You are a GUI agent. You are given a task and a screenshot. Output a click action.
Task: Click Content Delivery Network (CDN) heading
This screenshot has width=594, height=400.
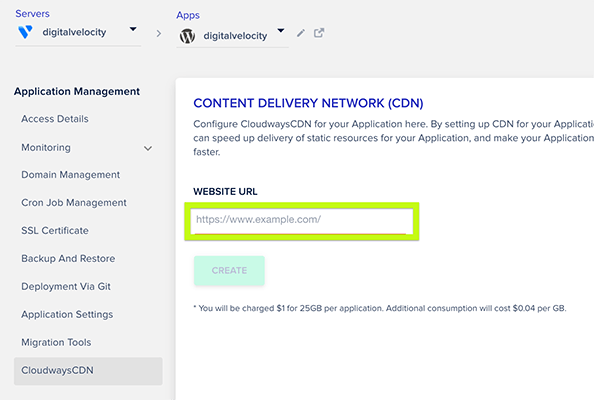coord(308,103)
